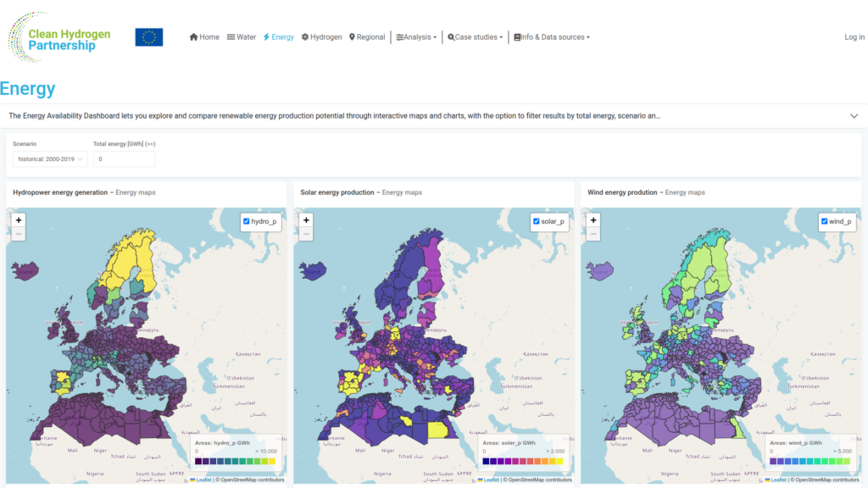Uncheck the hydro_p layer checkbox

(247, 221)
